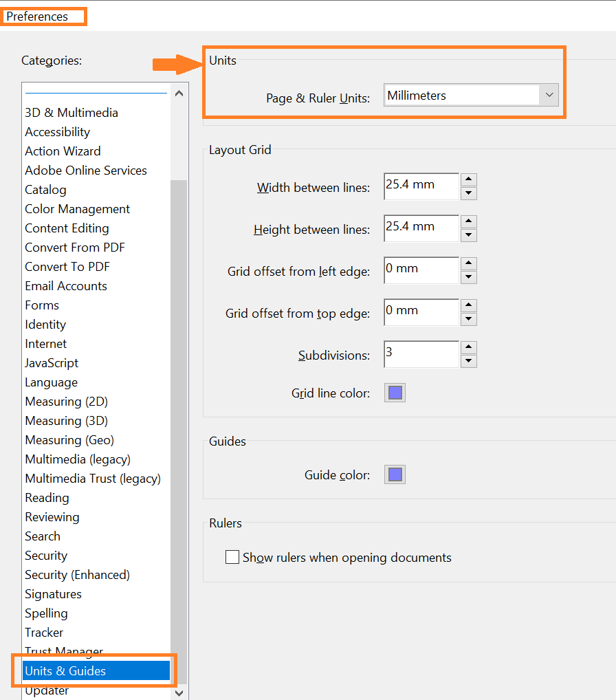The height and width of the screenshot is (700, 616).
Task: Decrease Height between lines with down arrow
Action: click(468, 235)
